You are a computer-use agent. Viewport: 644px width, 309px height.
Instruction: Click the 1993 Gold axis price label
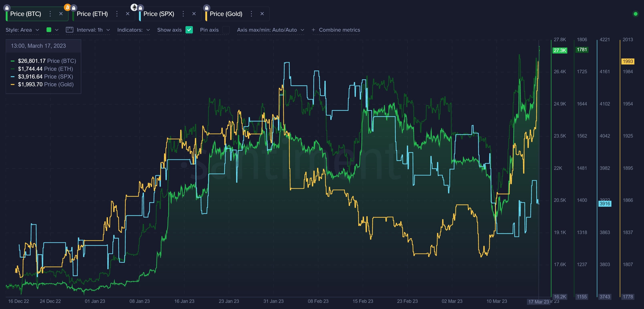pos(628,61)
